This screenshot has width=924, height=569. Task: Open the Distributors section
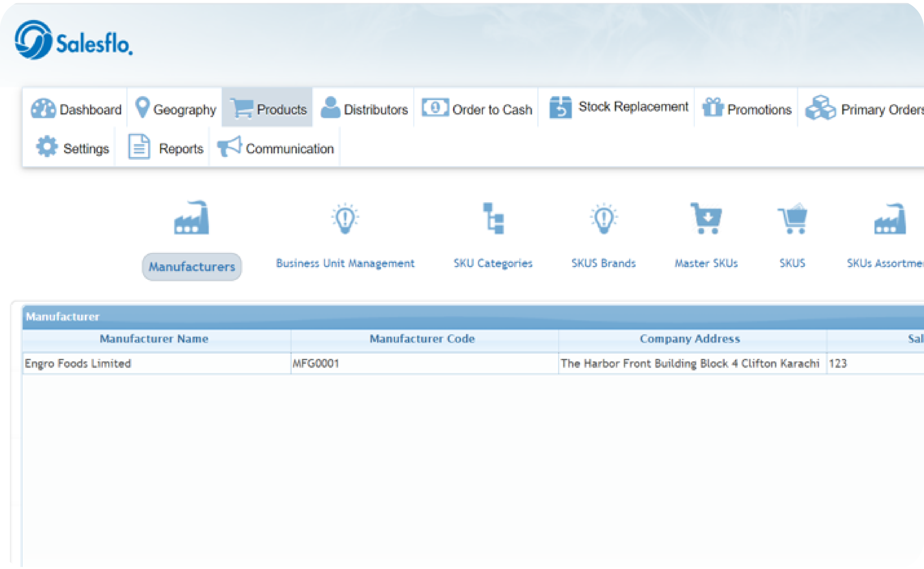pos(364,109)
